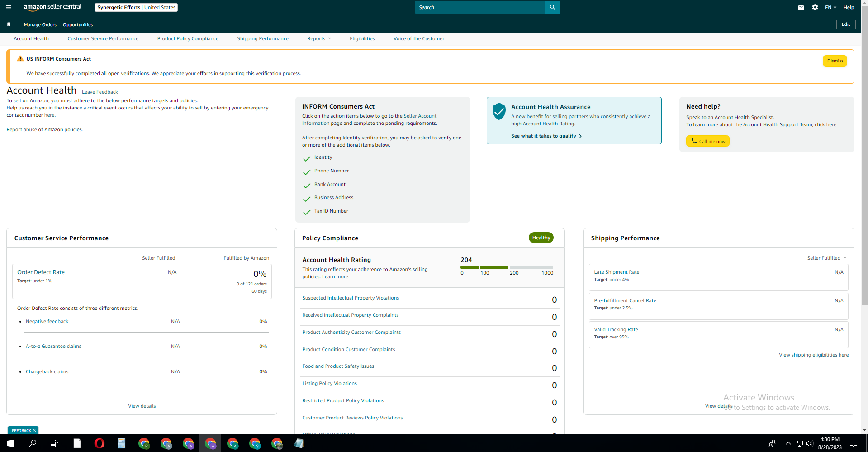
Task: Open the hamburger navigation menu
Action: (9, 7)
